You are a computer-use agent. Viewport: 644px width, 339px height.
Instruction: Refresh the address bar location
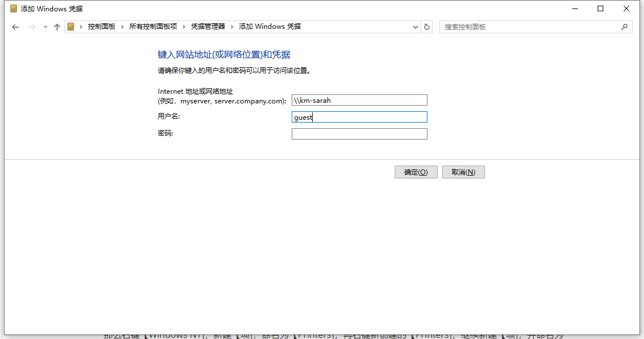pyautogui.click(x=427, y=27)
